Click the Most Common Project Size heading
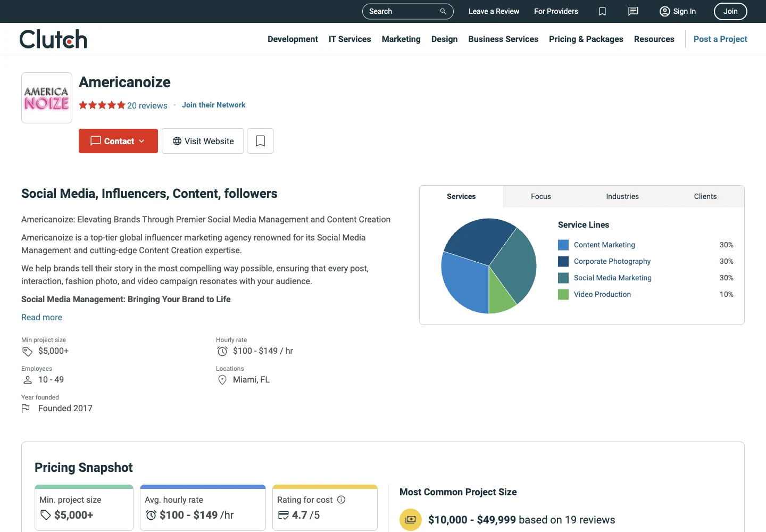The image size is (766, 532). click(458, 492)
